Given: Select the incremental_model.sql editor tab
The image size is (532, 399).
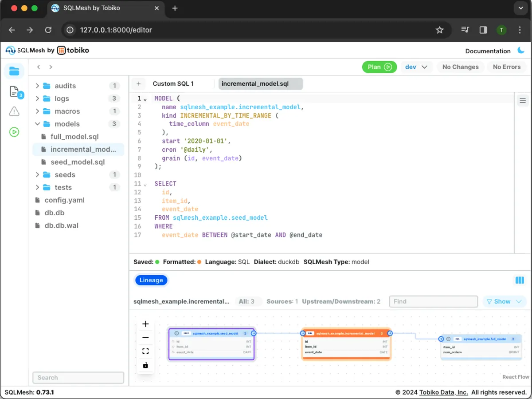Looking at the screenshot, I should 260,84.
